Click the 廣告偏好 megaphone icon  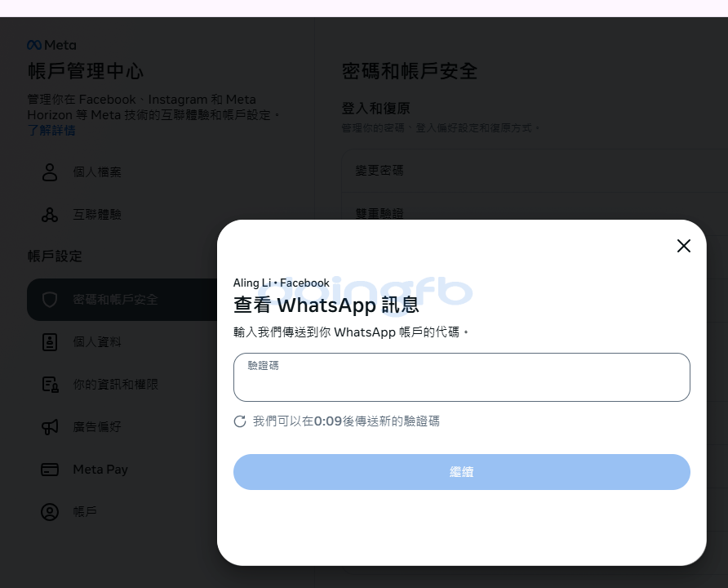pyautogui.click(x=50, y=427)
